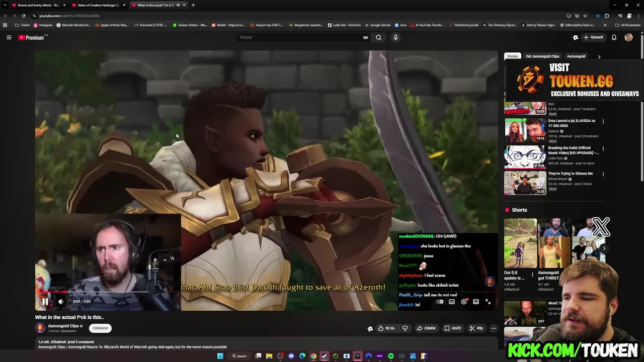Image resolution: width=644 pixels, height=362 pixels.
Task: Bookmark this page with star icon
Action: [585, 16]
